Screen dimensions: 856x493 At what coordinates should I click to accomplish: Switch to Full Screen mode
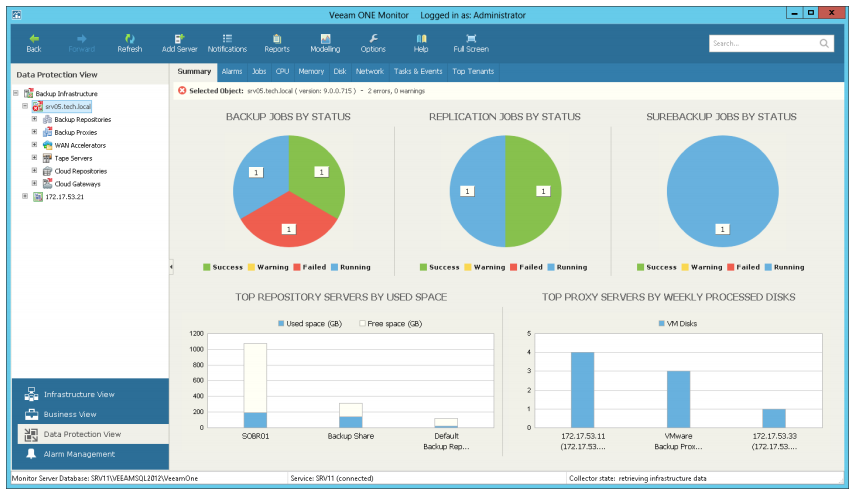point(471,43)
